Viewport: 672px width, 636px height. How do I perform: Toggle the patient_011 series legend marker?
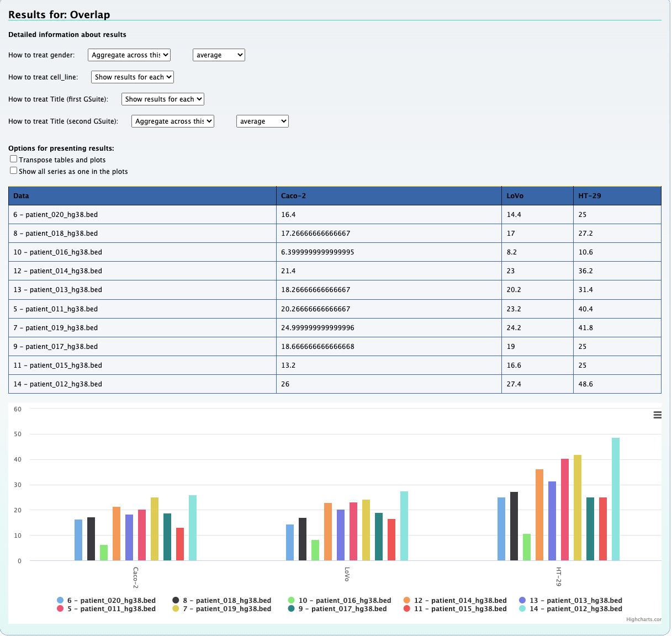[60, 608]
